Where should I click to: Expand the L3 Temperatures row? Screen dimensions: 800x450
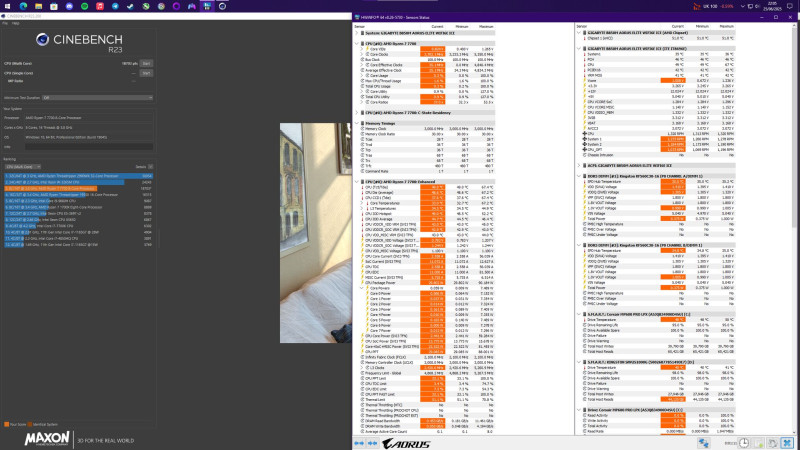click(x=362, y=208)
